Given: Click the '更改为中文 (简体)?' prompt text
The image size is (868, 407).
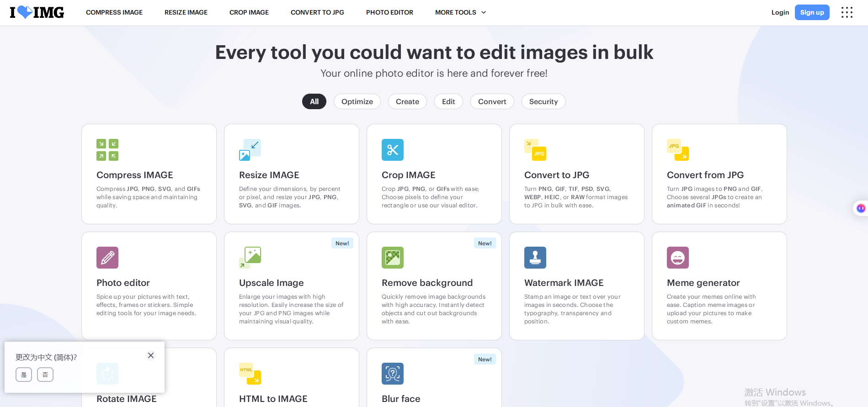Looking at the screenshot, I should (x=46, y=357).
